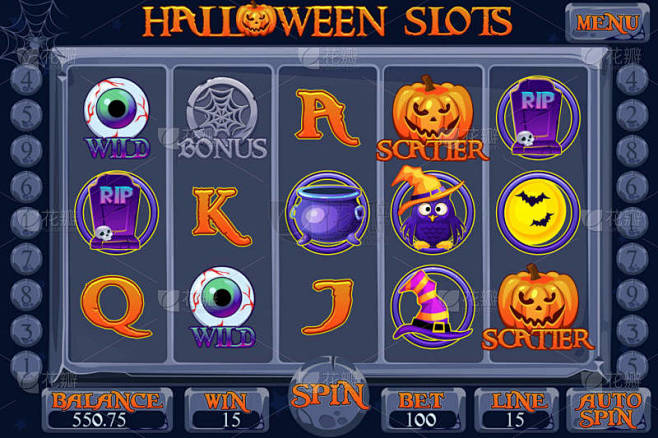Screen dimensions: 658x438
Task: Select the Wild eyeball in the first reel
Action: click(x=117, y=118)
